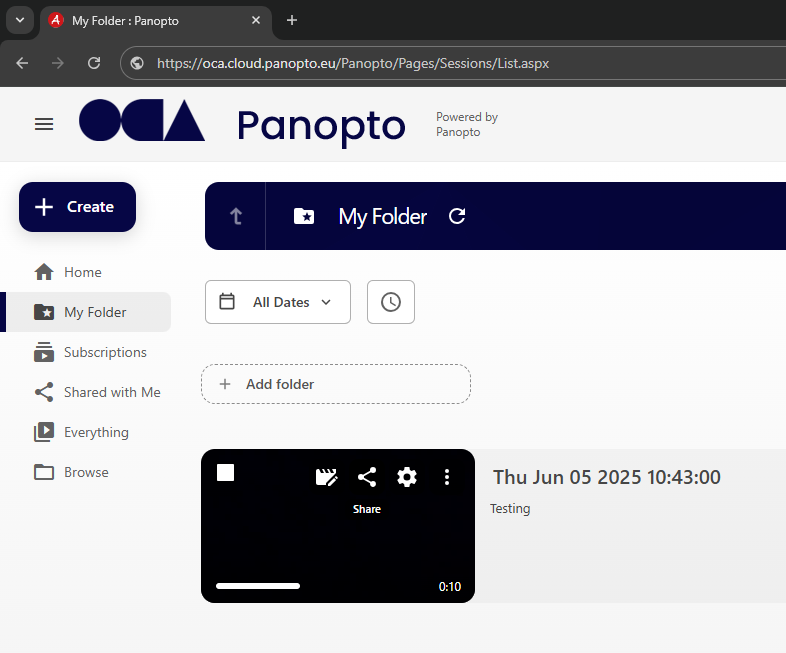Click the Panopto site title

coord(321,126)
